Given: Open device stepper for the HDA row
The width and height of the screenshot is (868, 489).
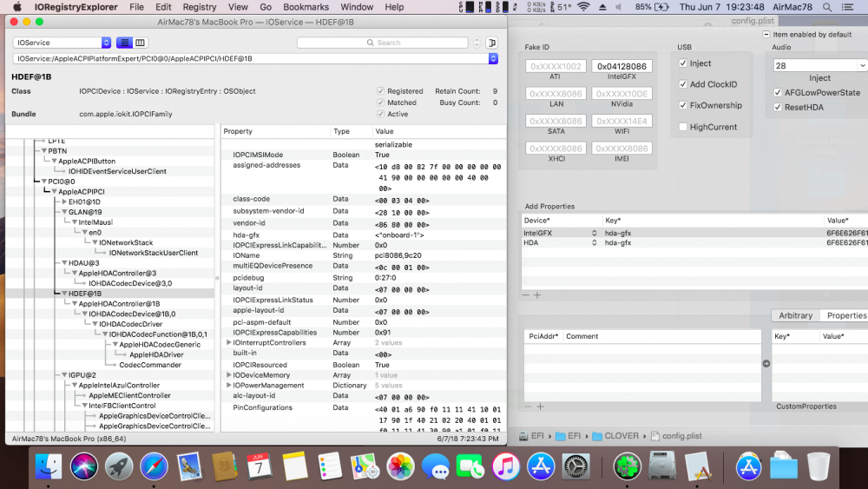Looking at the screenshot, I should click(x=594, y=242).
